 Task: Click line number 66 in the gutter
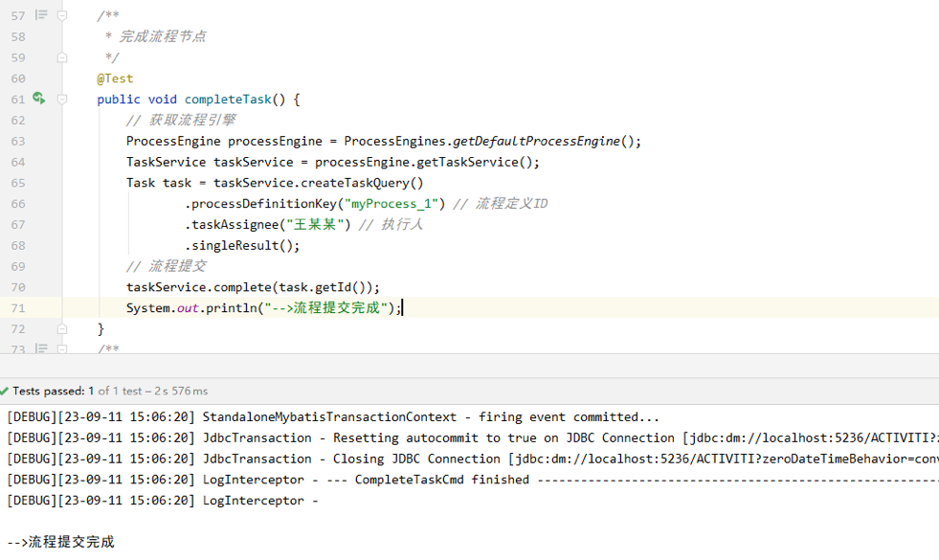pyautogui.click(x=18, y=204)
